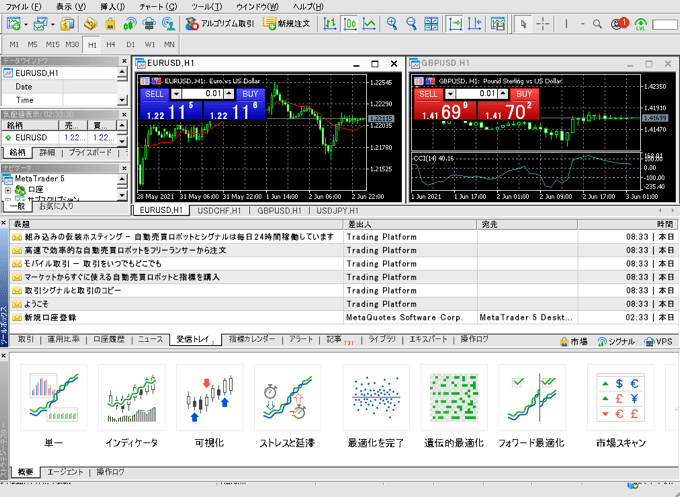Click the green LVL icon
This screenshot has width=680, height=497.
click(641, 24)
